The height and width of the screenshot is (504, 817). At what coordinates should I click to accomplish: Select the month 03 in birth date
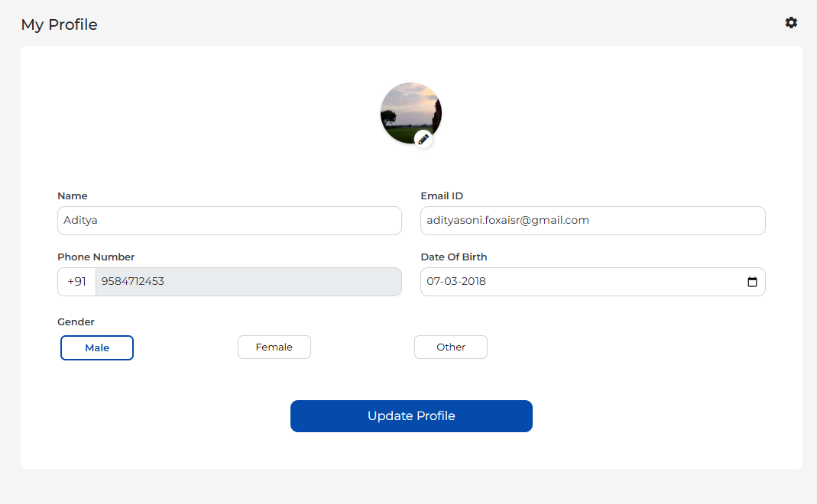coord(452,282)
